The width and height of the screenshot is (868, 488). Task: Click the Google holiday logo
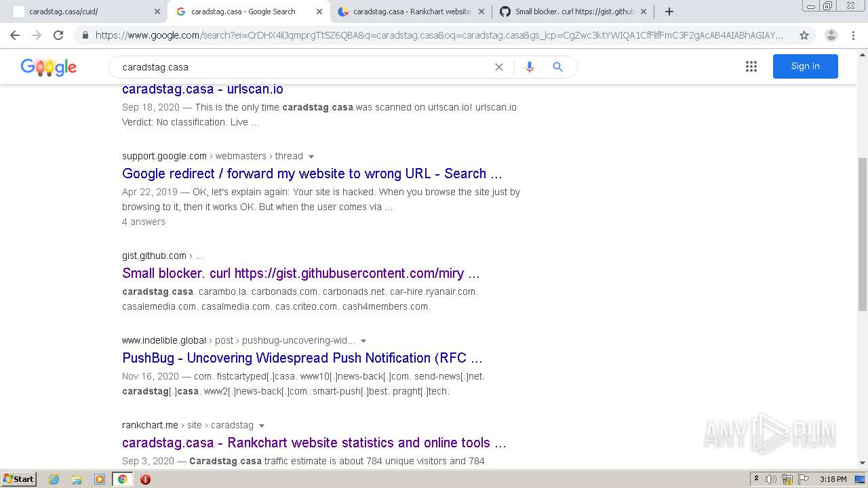point(49,67)
